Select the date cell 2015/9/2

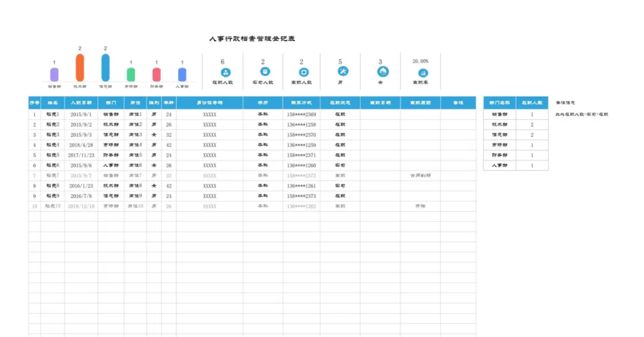81,125
